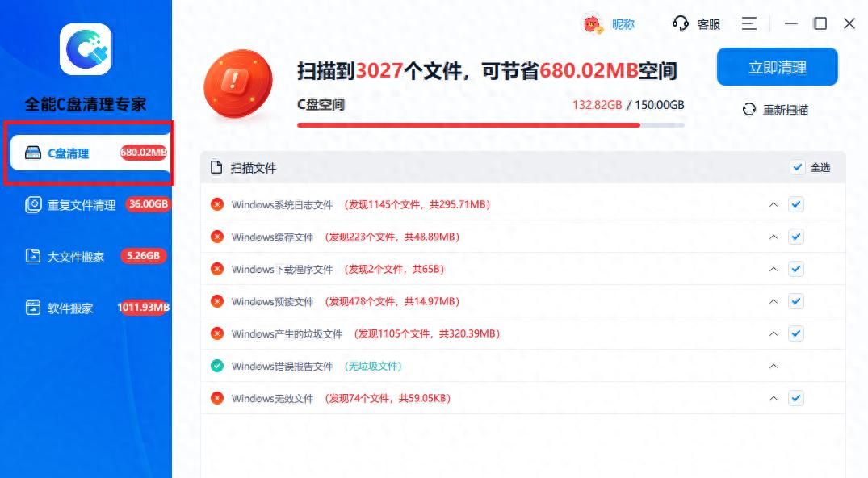Uncheck Windows系统日志文件 checkbox
This screenshot has width=868, height=478.
coord(796,204)
